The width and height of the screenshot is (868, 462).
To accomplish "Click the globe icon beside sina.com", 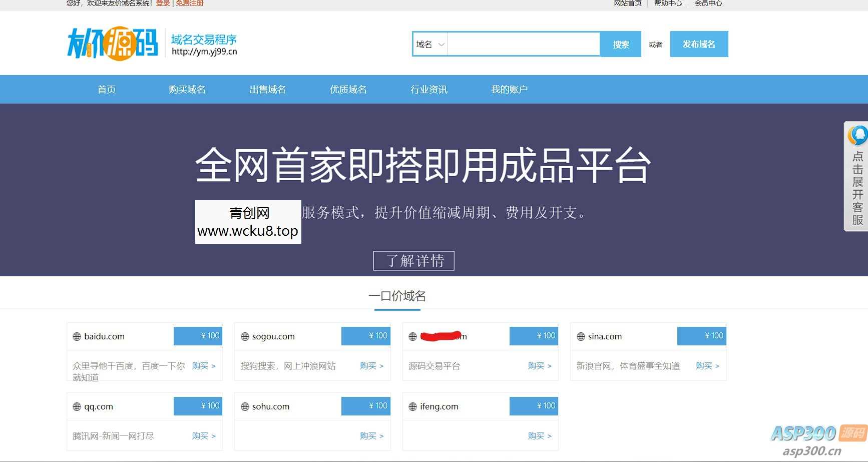I will tap(581, 336).
